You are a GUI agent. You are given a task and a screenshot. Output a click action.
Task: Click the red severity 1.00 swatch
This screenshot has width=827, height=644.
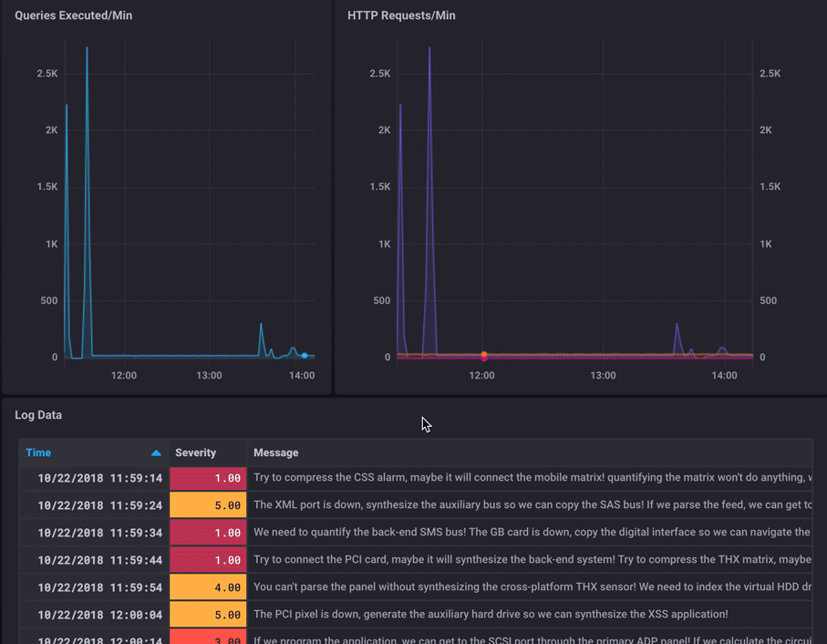click(x=208, y=477)
